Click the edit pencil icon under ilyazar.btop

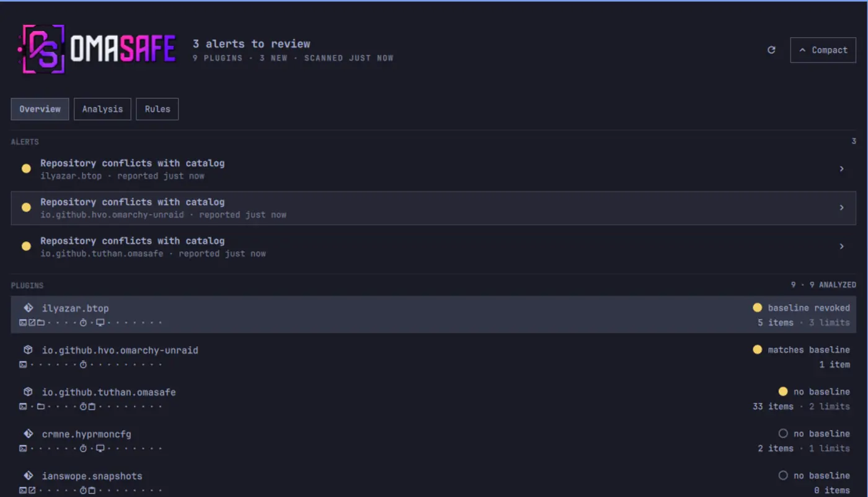click(32, 322)
